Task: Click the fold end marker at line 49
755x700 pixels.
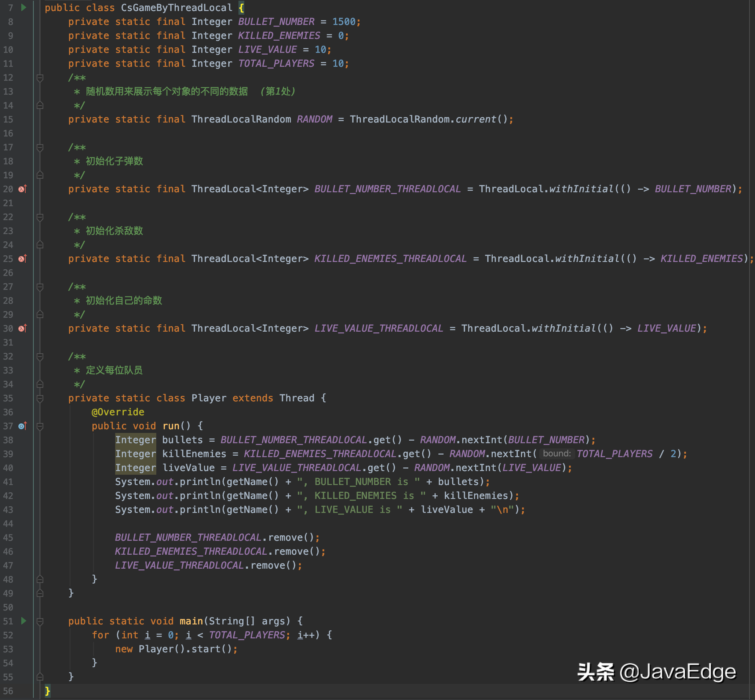Action: coord(40,593)
